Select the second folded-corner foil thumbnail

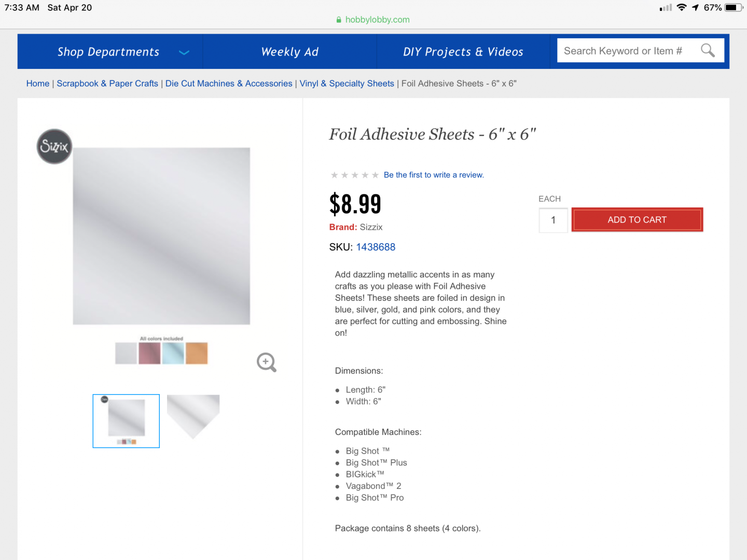(x=193, y=416)
